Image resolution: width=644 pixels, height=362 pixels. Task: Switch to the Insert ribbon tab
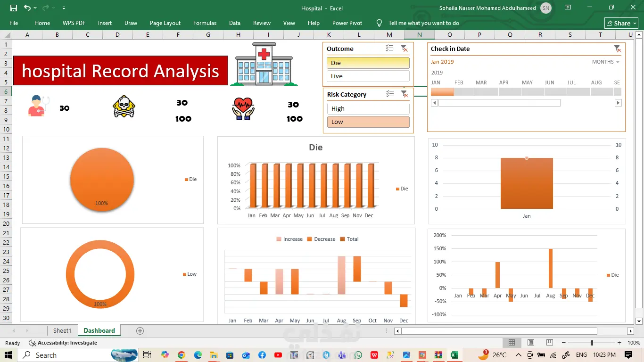tap(105, 23)
